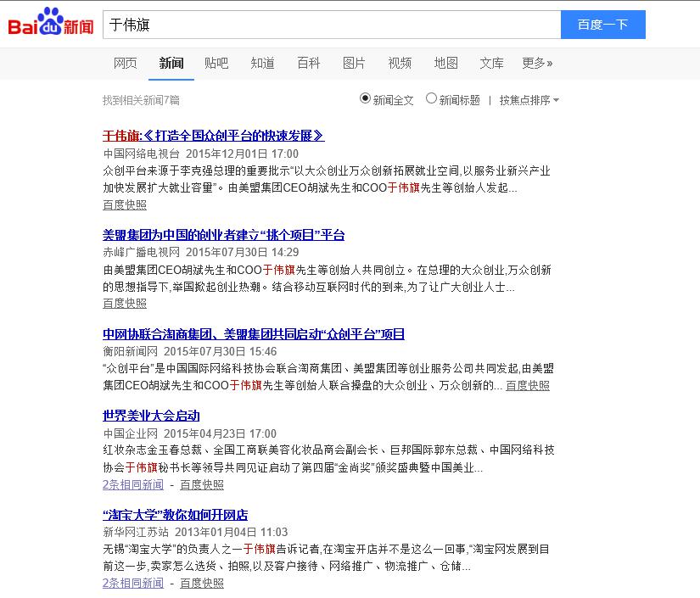Screen dimensions: 700x598
Task: Click the source line 中国网络电视台 2015年12月01日 17:00
Action: click(201, 154)
